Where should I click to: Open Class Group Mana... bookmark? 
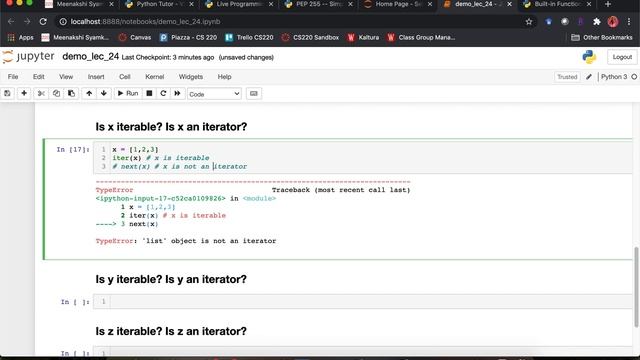(x=421, y=38)
